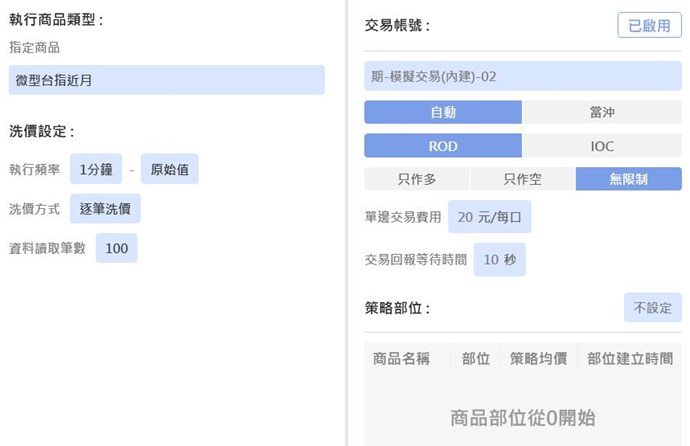This screenshot has width=690, height=446.
Task: Open the 原始值 value type dropdown
Action: coord(169,169)
